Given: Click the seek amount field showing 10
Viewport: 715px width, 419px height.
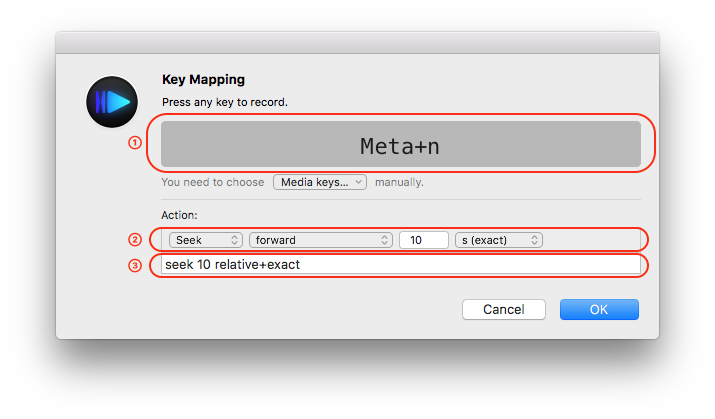Looking at the screenshot, I should click(x=424, y=240).
